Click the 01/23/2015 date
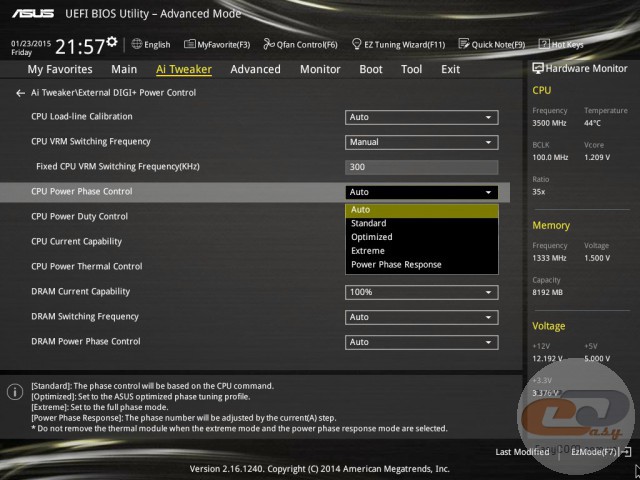The width and height of the screenshot is (640, 480). 31,43
